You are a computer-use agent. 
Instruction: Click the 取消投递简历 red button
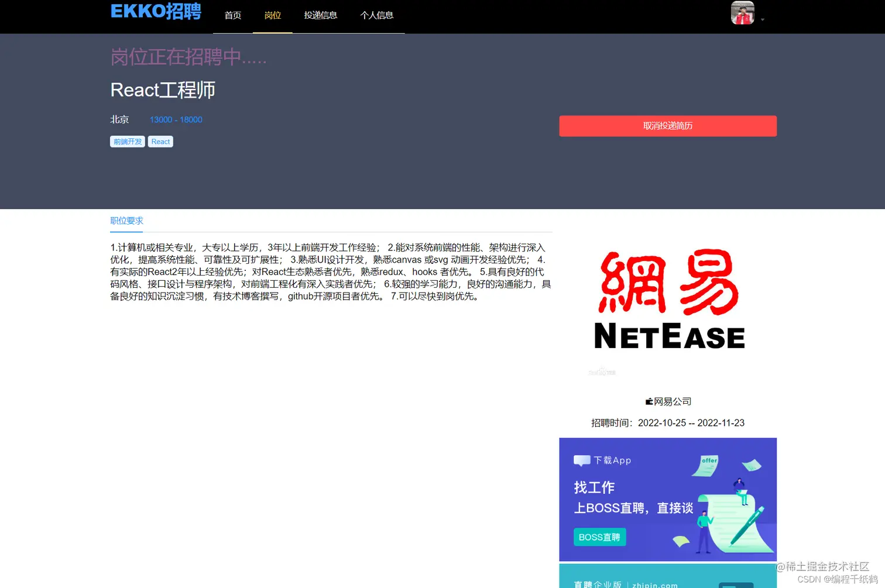click(x=668, y=126)
